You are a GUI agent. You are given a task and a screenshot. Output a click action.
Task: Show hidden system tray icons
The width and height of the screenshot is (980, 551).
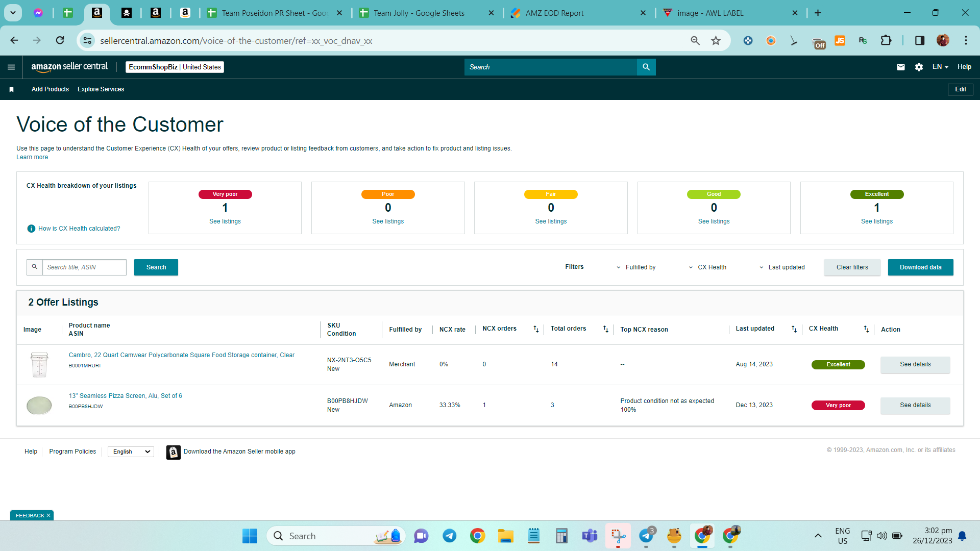(x=818, y=536)
